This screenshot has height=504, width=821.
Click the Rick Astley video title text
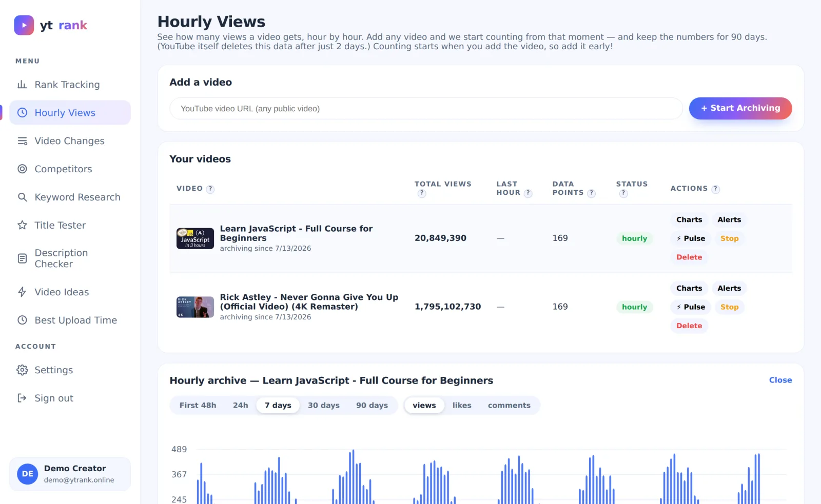coord(309,302)
